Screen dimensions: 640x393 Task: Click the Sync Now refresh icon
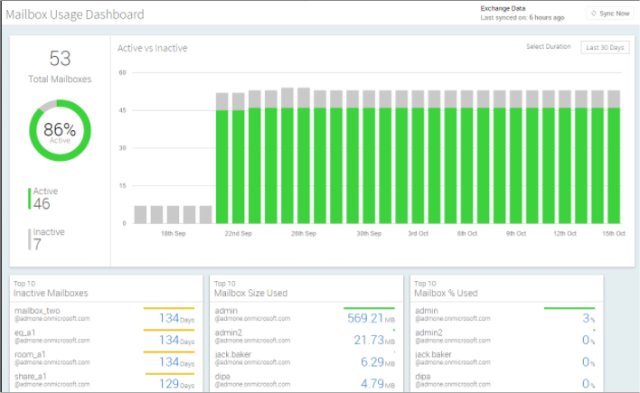pyautogui.click(x=593, y=13)
